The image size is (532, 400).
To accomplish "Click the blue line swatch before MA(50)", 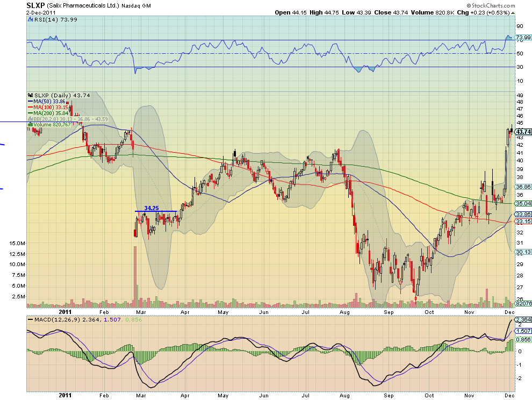I will (x=30, y=102).
